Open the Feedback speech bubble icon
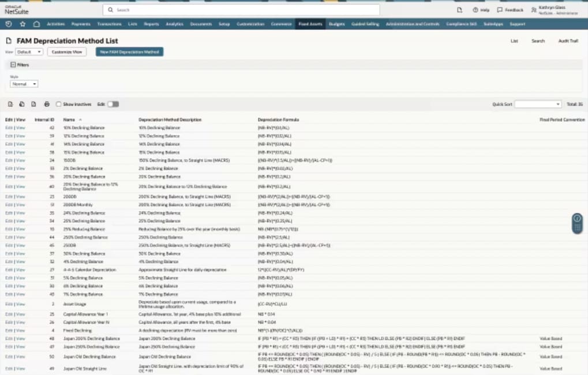 [x=500, y=10]
